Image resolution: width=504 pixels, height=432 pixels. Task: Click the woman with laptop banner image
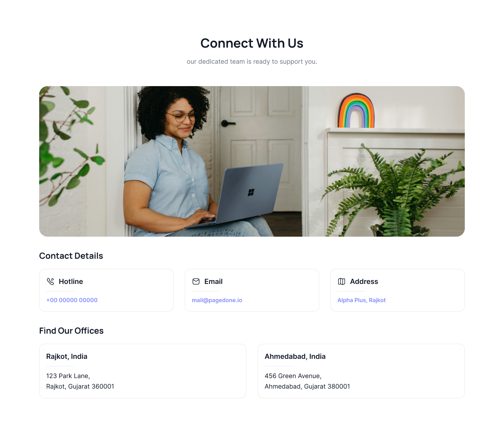pos(252,161)
